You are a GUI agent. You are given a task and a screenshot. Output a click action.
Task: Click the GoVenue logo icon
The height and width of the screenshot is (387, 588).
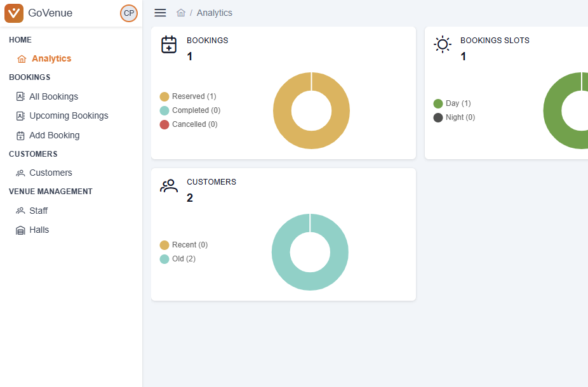tap(14, 13)
